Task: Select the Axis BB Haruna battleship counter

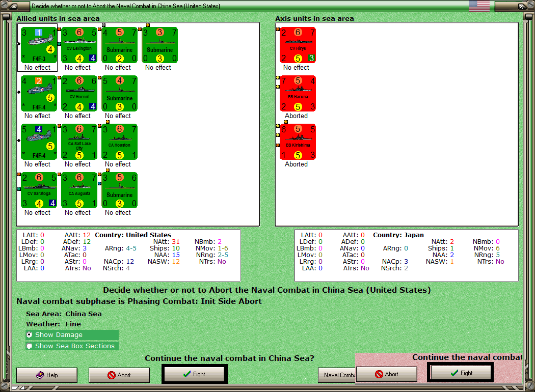Action: (x=298, y=93)
